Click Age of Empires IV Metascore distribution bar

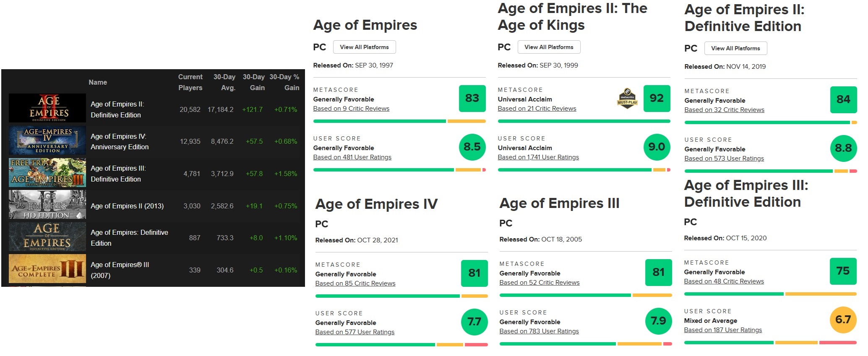click(401, 296)
